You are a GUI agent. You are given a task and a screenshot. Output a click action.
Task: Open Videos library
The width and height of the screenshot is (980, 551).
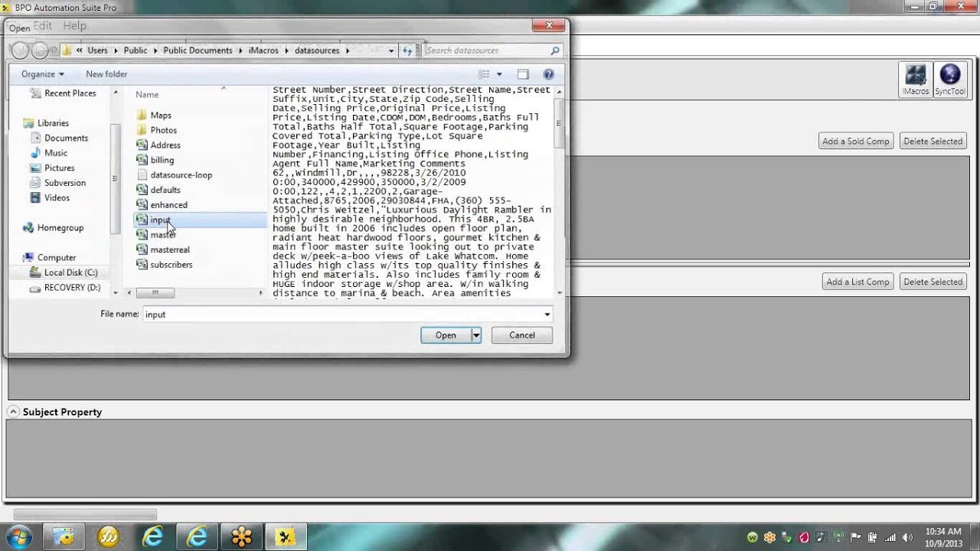[57, 197]
